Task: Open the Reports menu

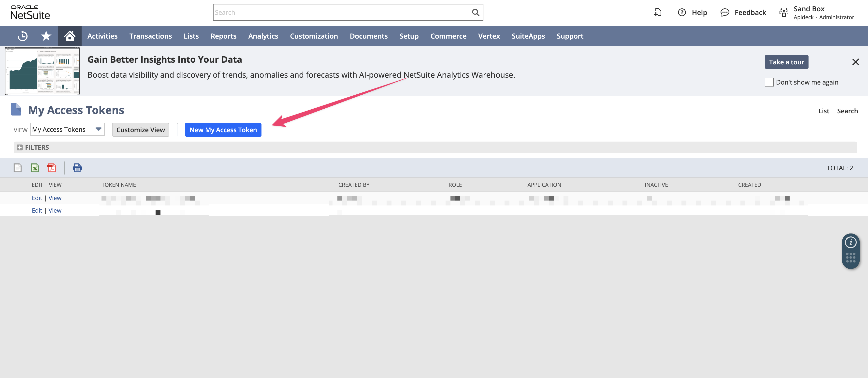Action: (x=223, y=36)
